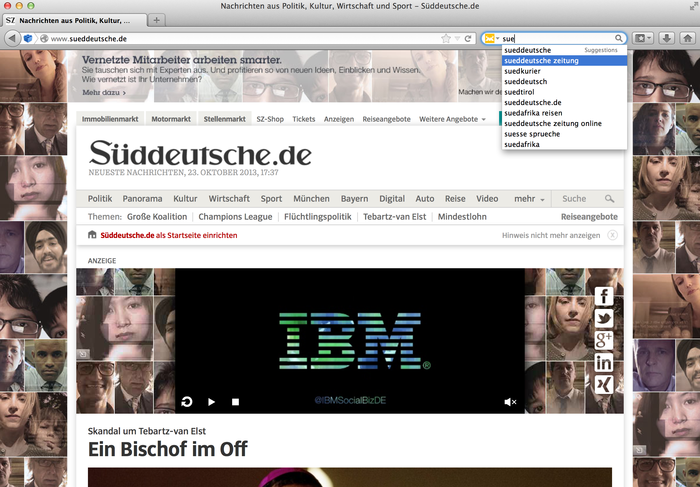Go to the Digital section
The height and width of the screenshot is (487, 700).
click(x=392, y=199)
